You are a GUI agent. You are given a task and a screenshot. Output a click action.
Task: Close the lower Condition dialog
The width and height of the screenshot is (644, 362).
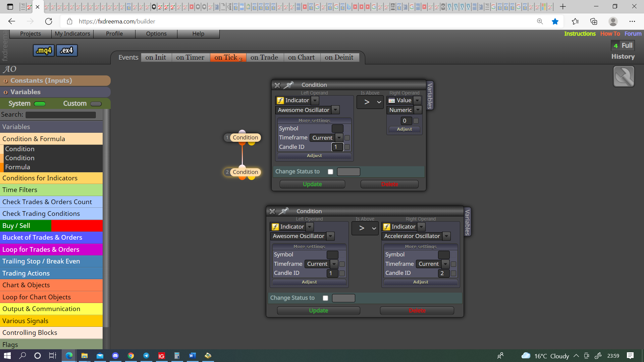point(272,212)
